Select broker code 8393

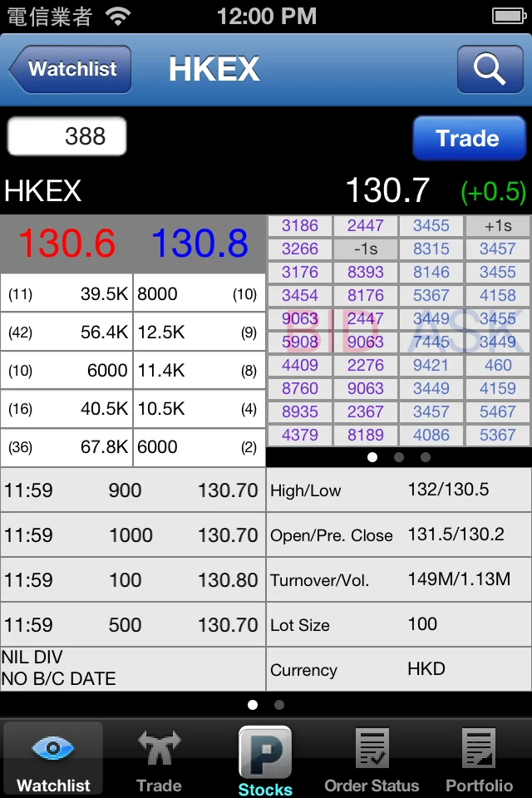coord(366,273)
